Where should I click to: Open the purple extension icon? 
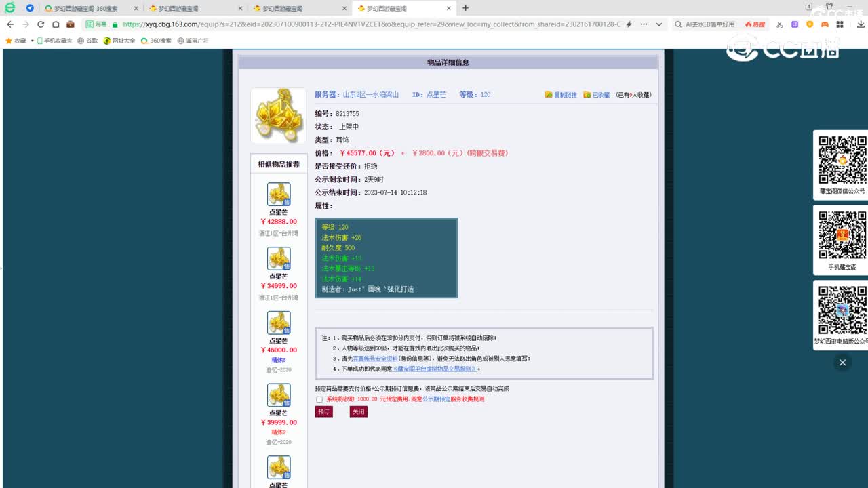pos(795,24)
